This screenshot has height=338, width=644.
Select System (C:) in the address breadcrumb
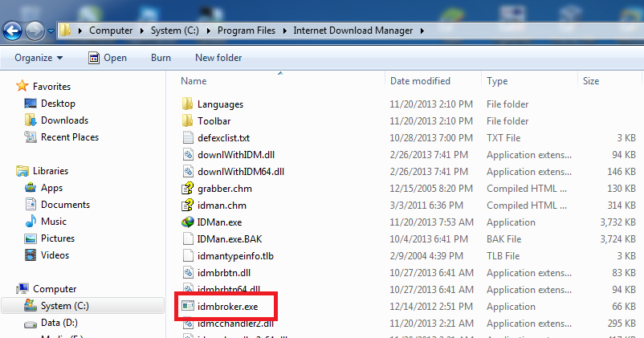coord(174,31)
